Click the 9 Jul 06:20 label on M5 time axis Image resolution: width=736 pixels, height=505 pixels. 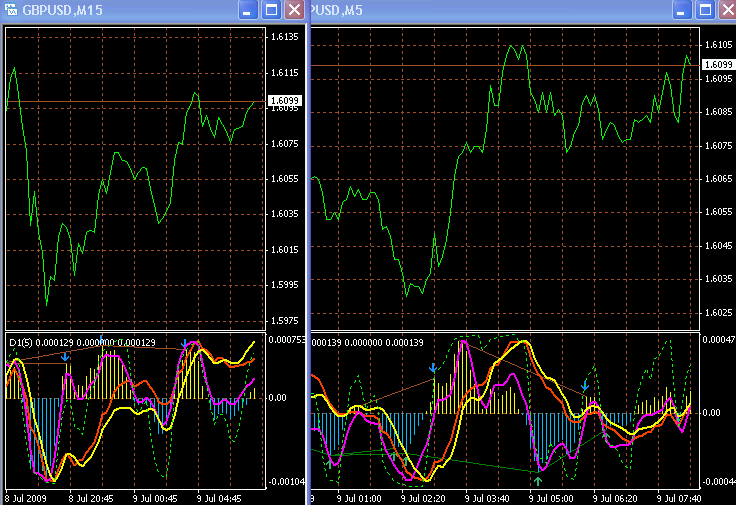click(x=615, y=498)
